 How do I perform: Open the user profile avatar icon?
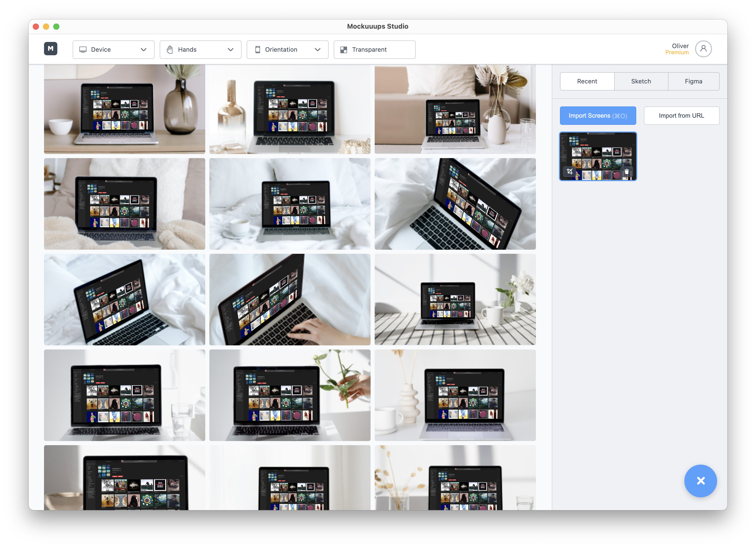click(x=703, y=49)
